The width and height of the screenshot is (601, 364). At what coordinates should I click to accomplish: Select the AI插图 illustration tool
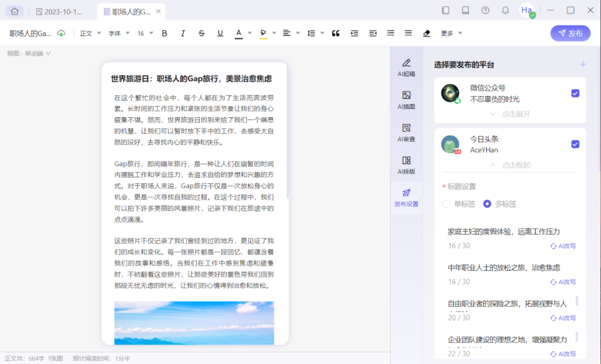(406, 99)
